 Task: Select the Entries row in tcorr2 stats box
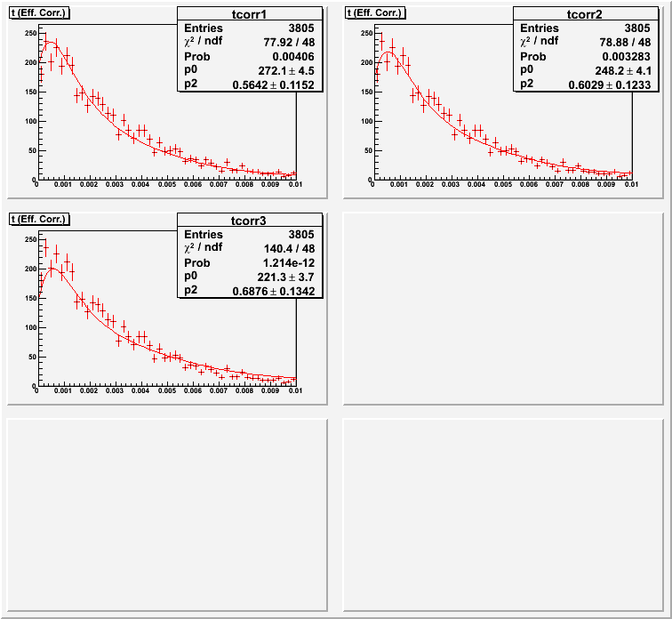[586, 28]
